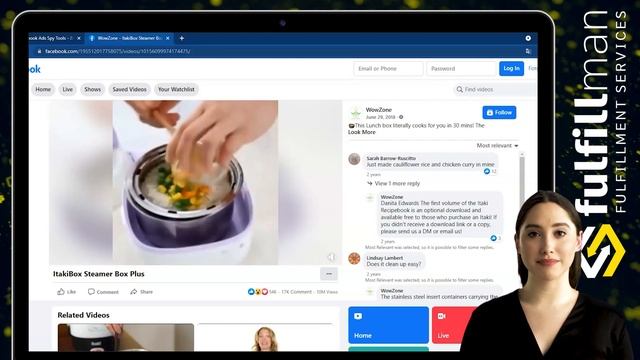Click the Facebook logo at top left
The image size is (640, 360).
click(x=35, y=69)
